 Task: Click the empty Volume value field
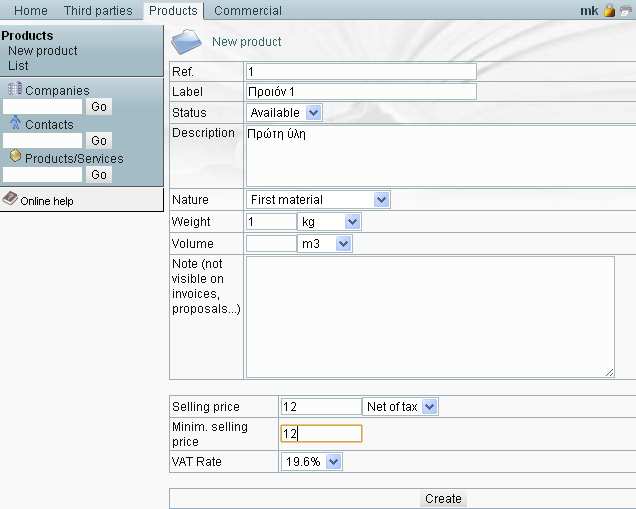pos(271,244)
